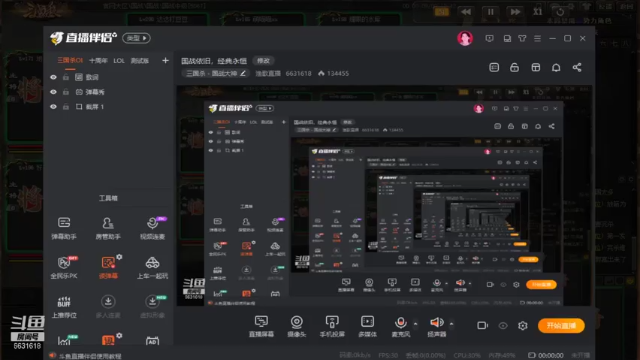This screenshot has height=360, width=640.
Task: Mute the 麦克风 microphone
Action: (x=400, y=326)
